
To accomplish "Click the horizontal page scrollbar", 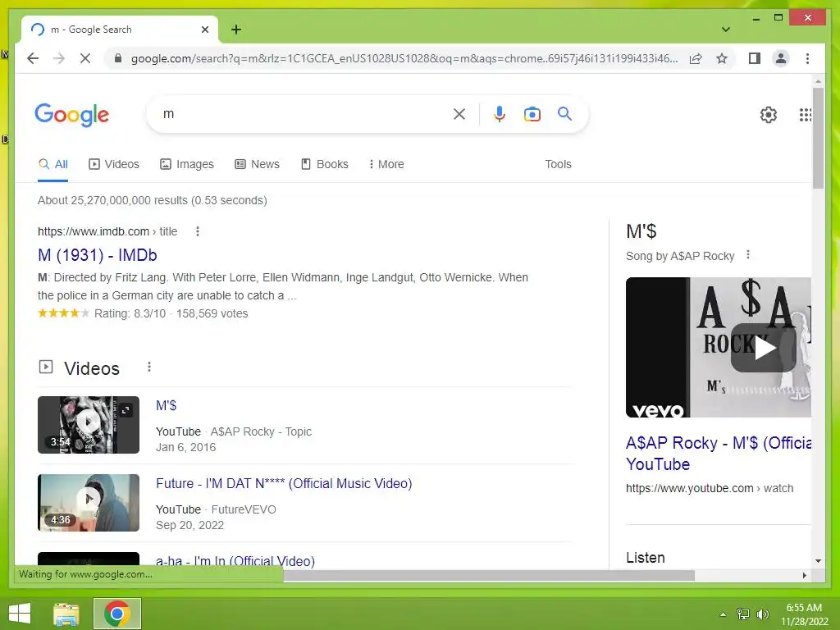I will [x=489, y=575].
